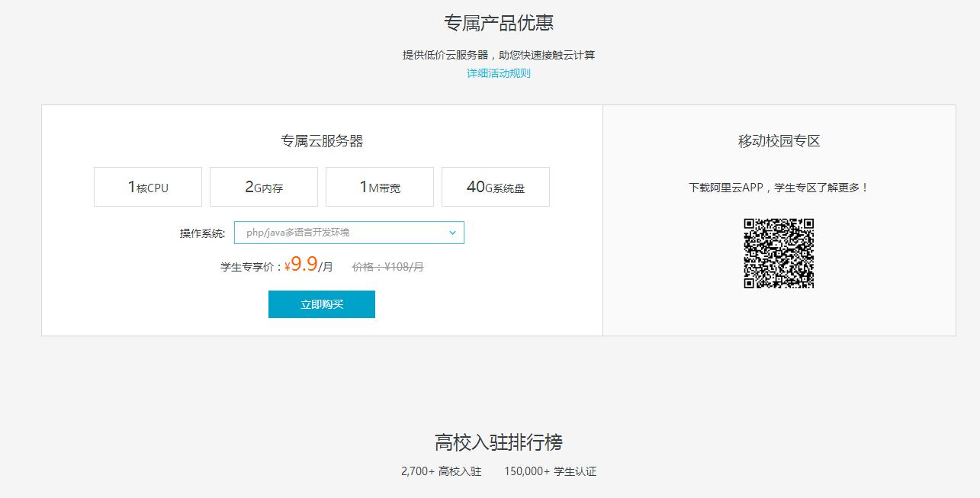980x498 pixels.
Task: Select the 1M带宽 spec card
Action: point(379,187)
